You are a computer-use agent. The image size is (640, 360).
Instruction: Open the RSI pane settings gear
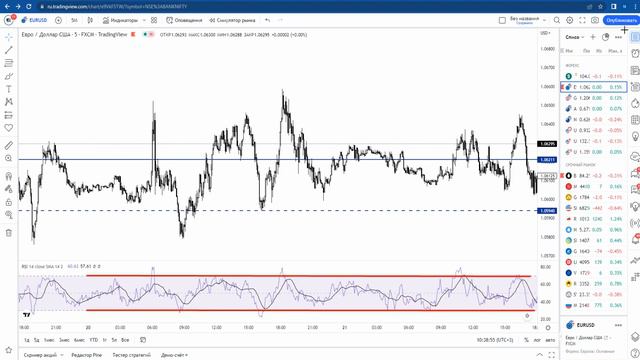point(527,316)
